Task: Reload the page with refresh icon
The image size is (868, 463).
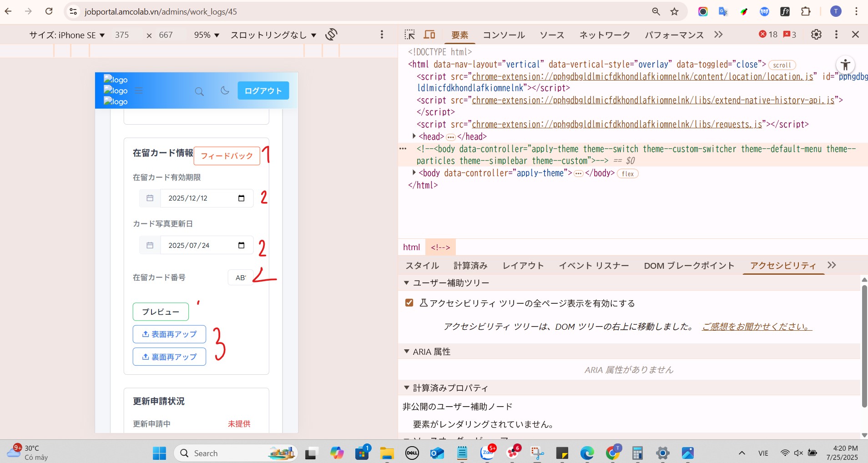Action: coord(49,11)
